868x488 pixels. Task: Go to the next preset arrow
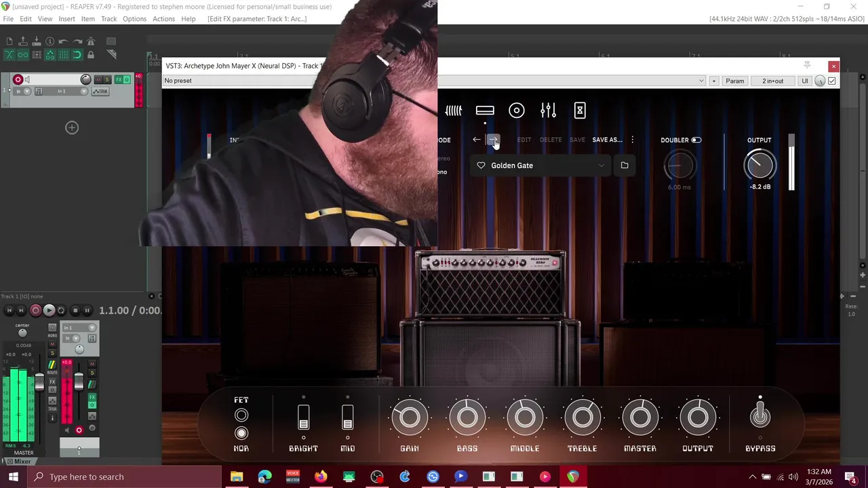494,140
